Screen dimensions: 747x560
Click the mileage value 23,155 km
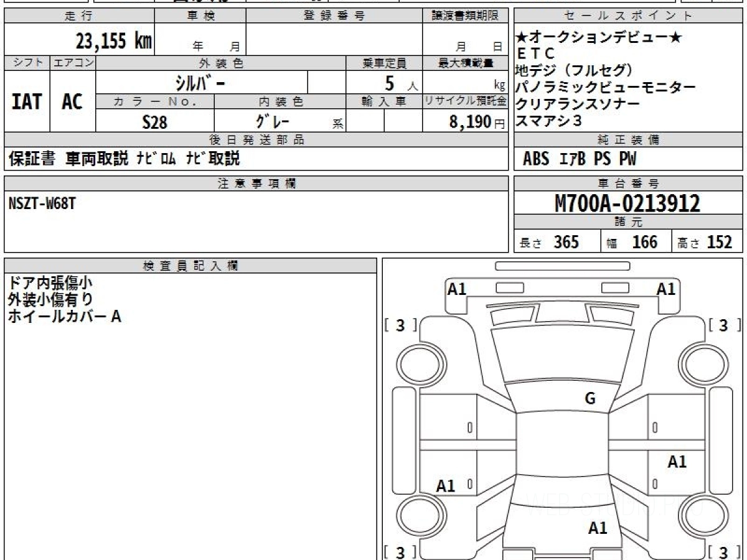[x=113, y=41]
